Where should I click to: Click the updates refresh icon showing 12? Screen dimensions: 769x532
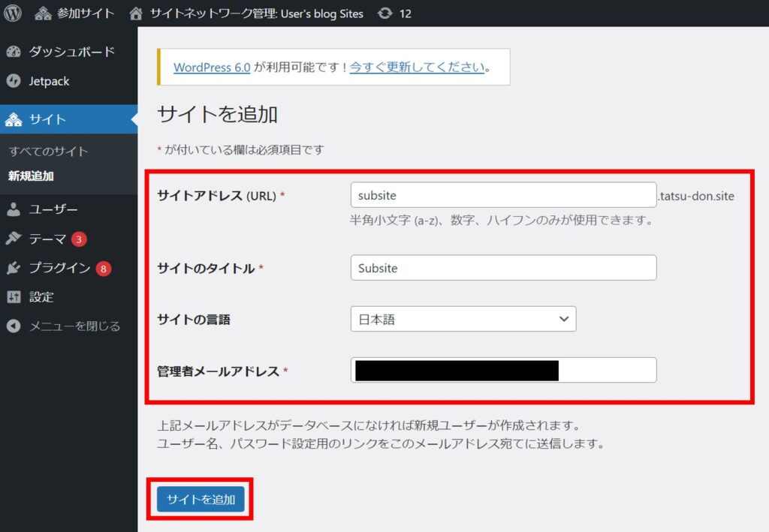385,14
